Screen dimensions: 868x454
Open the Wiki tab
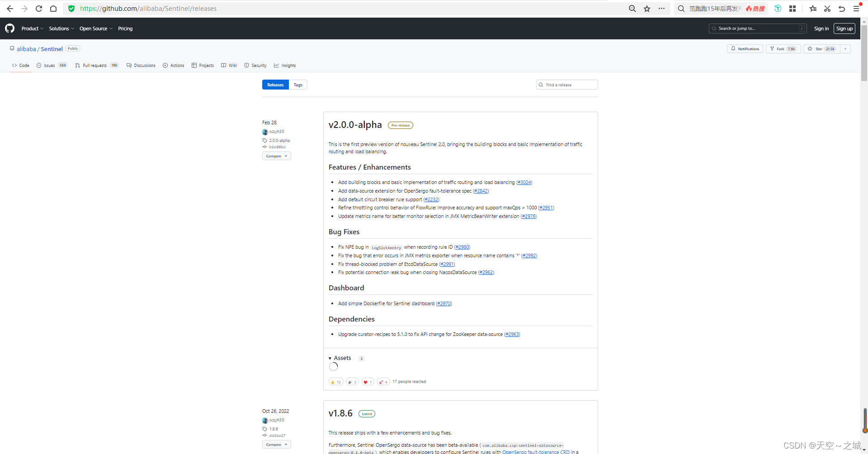point(229,66)
